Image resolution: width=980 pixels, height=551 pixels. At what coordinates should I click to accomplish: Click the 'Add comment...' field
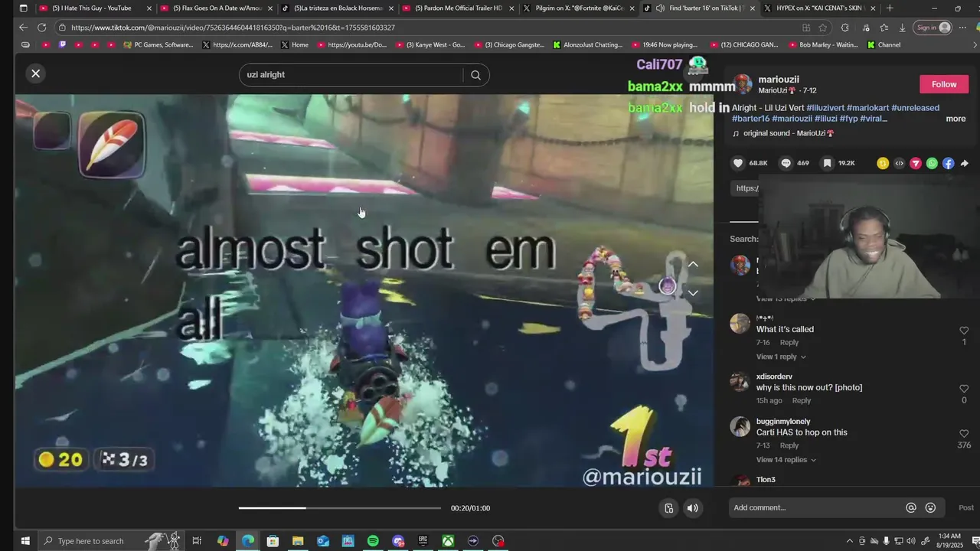click(816, 507)
